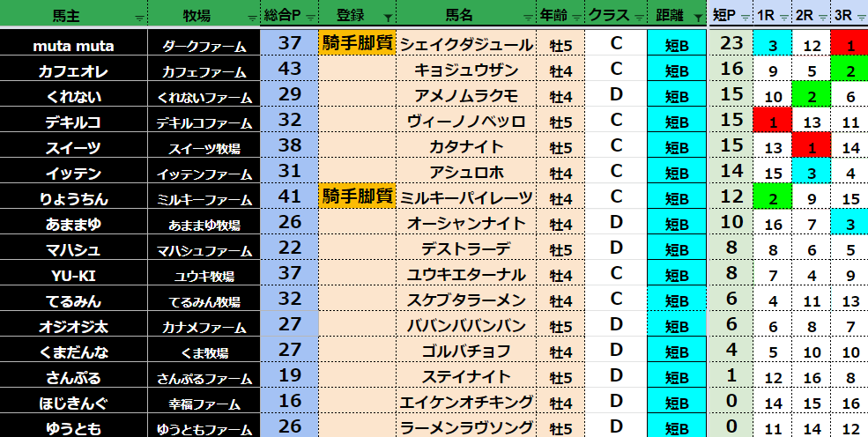This screenshot has height=437, width=868.
Task: Open the 短P column filter arrow
Action: [746, 17]
